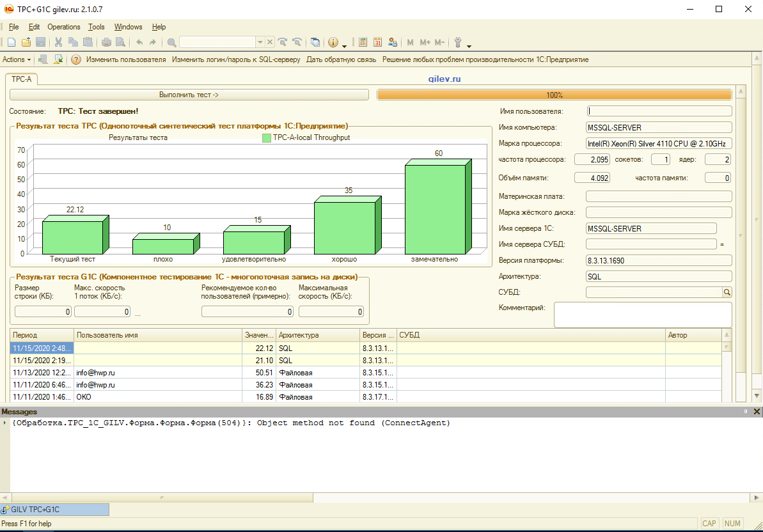Click the 'Имя пользователя' input field
The height and width of the screenshot is (532, 763).
[659, 111]
